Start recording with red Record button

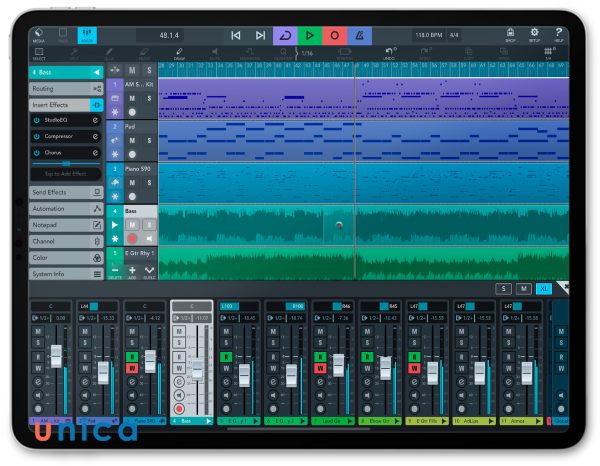coord(334,36)
